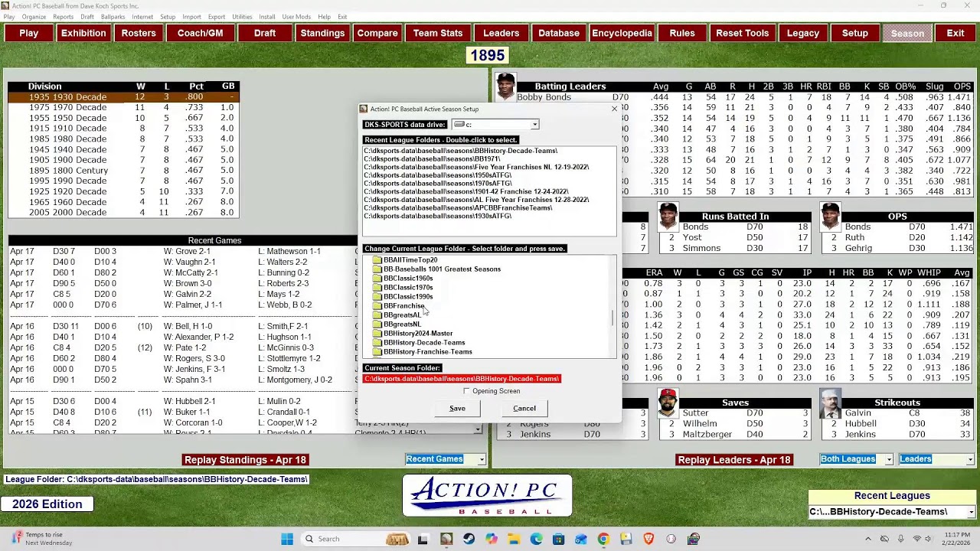Open the Utilities menu
Screen dimensions: 980x551
coord(242,17)
